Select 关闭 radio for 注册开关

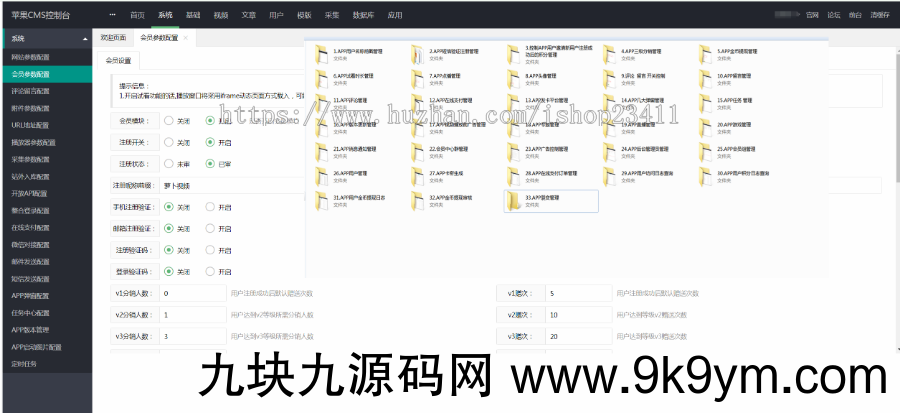click(x=168, y=142)
